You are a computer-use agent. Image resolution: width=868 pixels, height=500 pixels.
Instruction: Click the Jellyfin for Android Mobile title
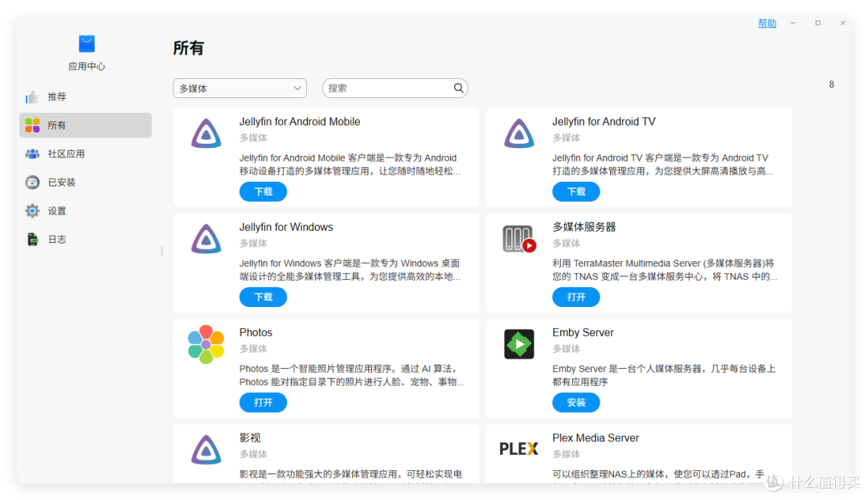(300, 122)
